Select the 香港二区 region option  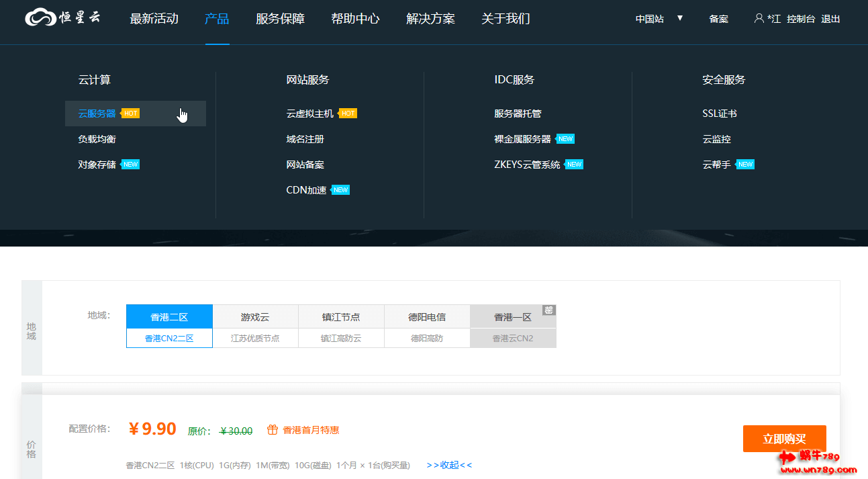[169, 316]
